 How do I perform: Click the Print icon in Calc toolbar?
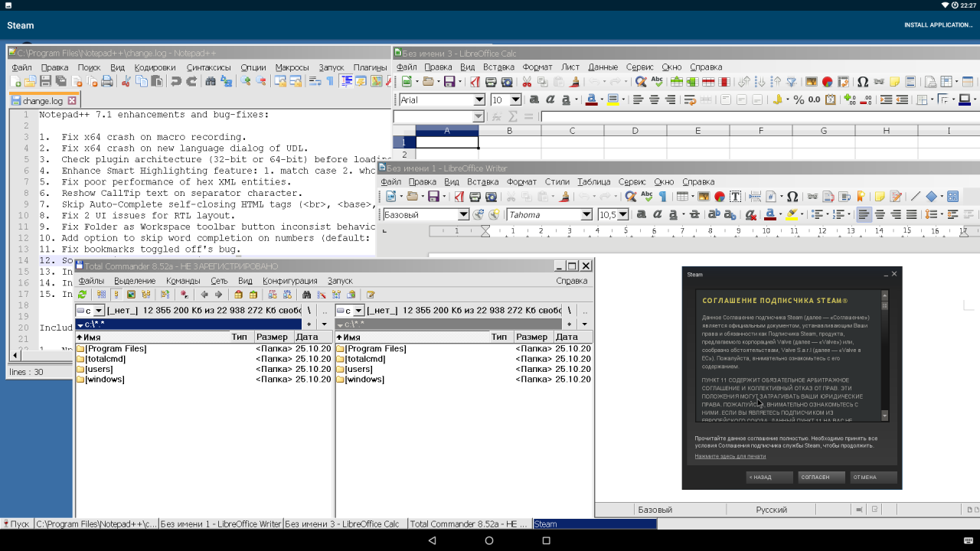[x=491, y=81]
